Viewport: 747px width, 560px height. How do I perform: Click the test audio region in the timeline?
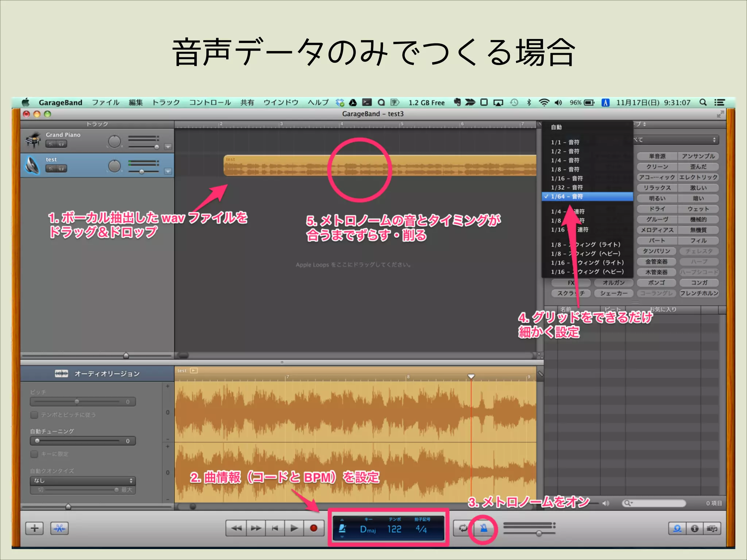380,166
